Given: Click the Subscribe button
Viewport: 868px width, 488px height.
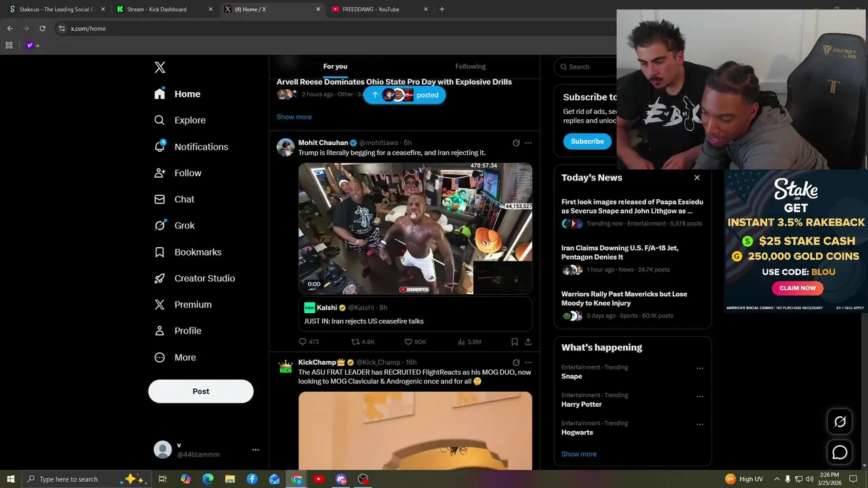Looking at the screenshot, I should (x=587, y=141).
